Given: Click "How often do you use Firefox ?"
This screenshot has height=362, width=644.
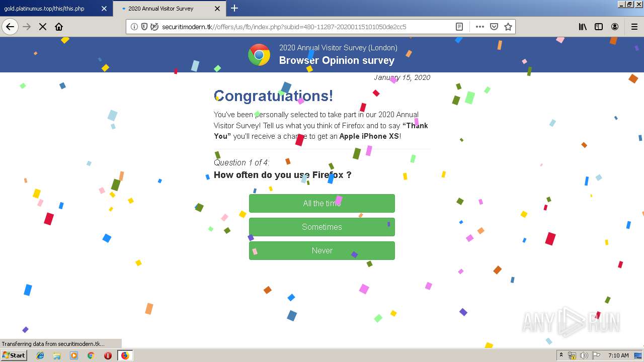Looking at the screenshot, I should coord(282,175).
